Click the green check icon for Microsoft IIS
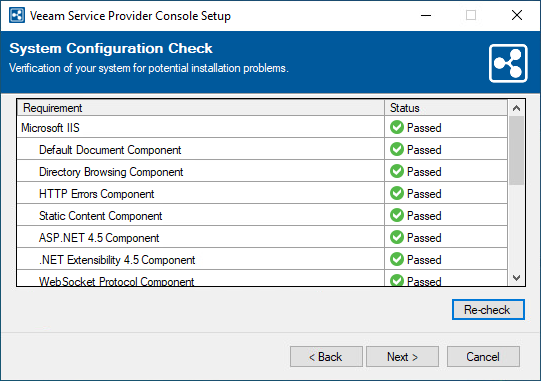 click(397, 127)
